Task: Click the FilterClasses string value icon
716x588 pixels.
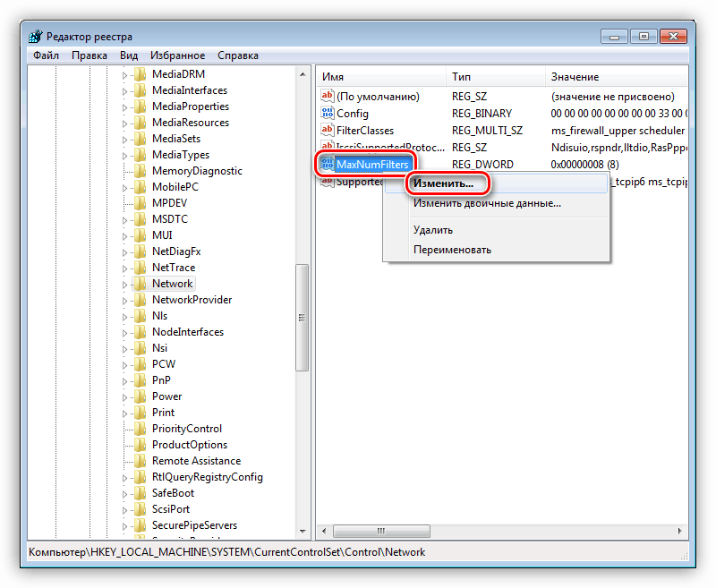Action: coord(327,130)
